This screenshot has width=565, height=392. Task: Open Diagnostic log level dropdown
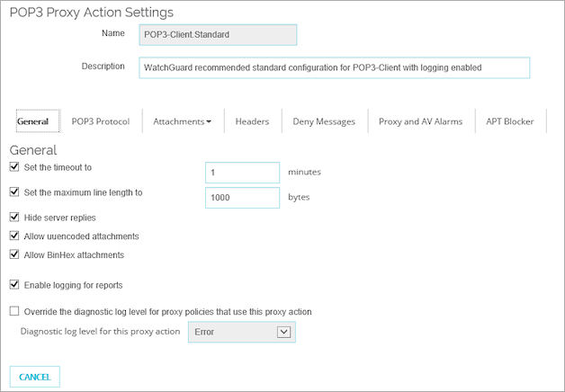pyautogui.click(x=240, y=332)
